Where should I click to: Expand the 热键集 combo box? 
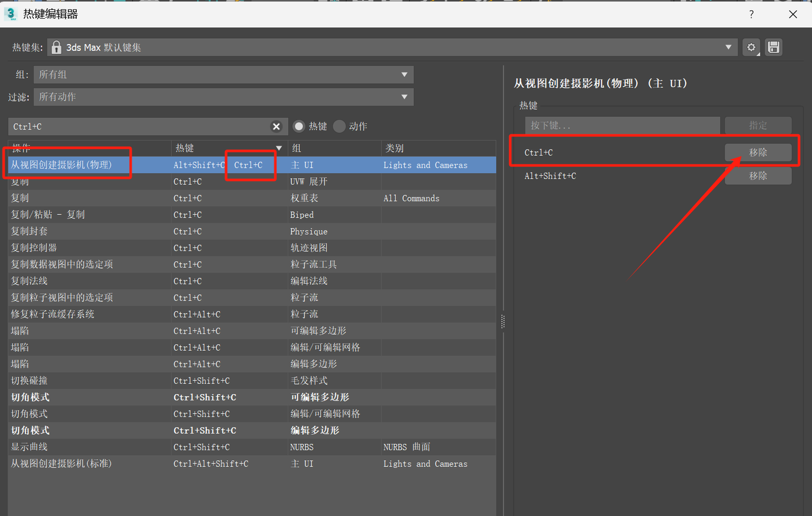click(729, 47)
